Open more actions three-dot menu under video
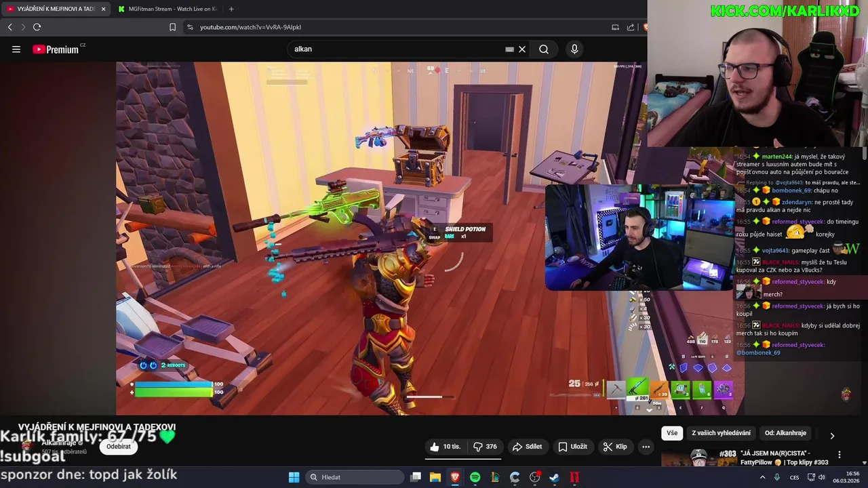 click(646, 447)
